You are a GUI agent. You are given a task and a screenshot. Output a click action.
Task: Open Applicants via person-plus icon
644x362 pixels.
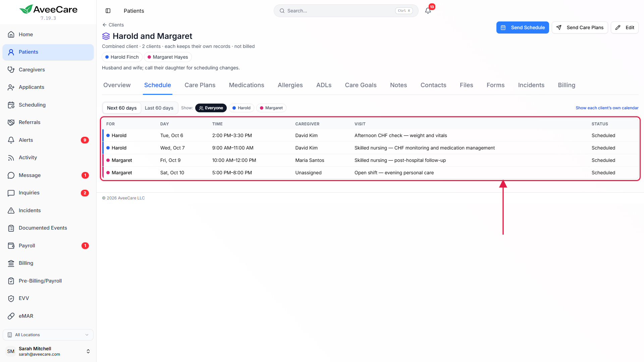click(x=11, y=87)
